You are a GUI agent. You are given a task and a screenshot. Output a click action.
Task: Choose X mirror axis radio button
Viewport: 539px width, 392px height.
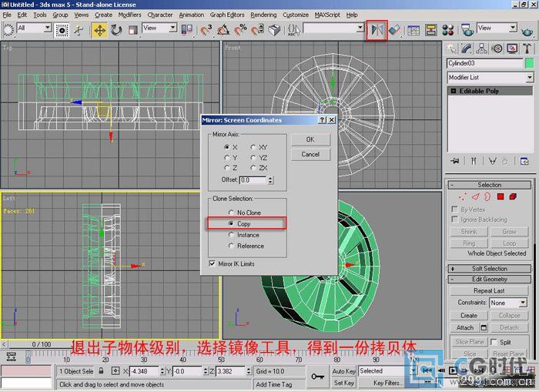(x=227, y=147)
